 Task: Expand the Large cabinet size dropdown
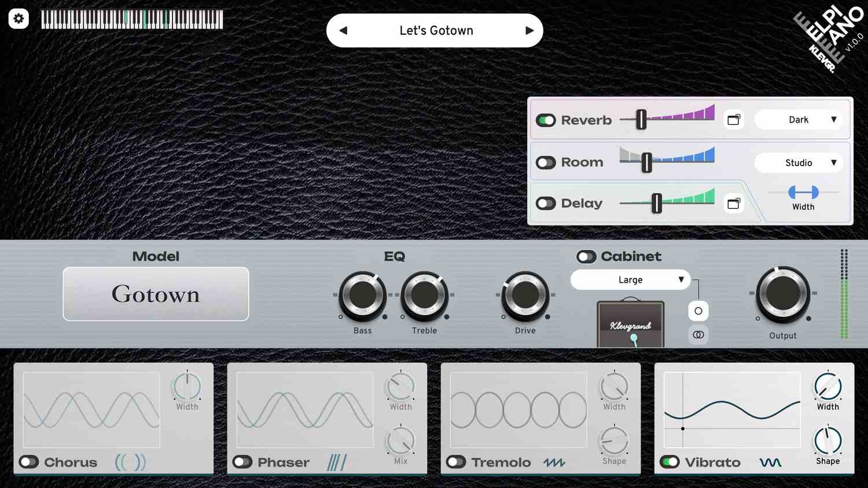tap(630, 280)
